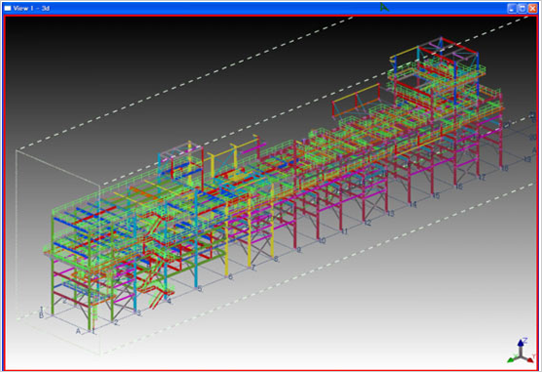Viewport: 542px width, 372px height.
Task: Select the green corner column at grid B
Action: (x=53, y=264)
